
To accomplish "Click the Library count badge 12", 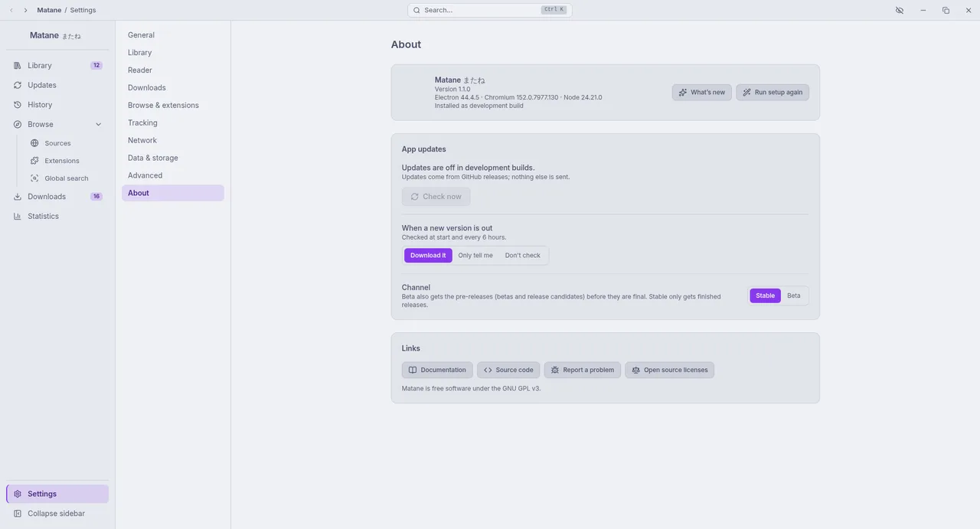I will coord(96,66).
